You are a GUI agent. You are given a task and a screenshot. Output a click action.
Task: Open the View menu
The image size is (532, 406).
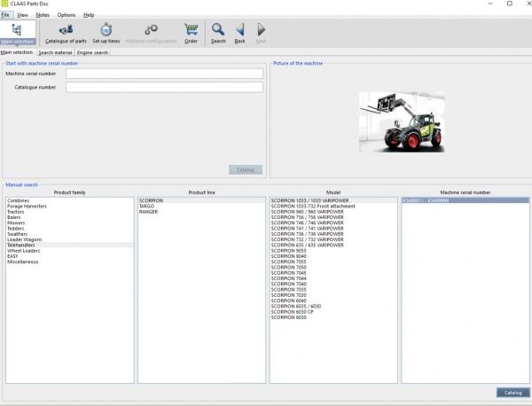click(x=22, y=15)
